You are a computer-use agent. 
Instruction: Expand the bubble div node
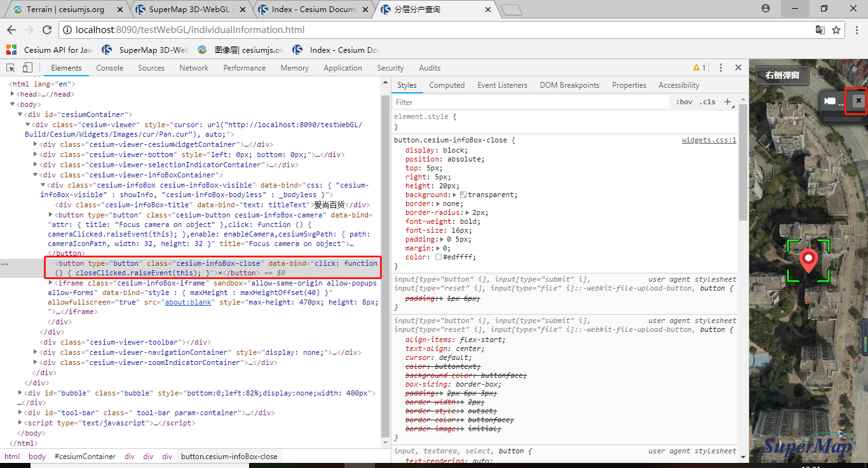[20, 393]
